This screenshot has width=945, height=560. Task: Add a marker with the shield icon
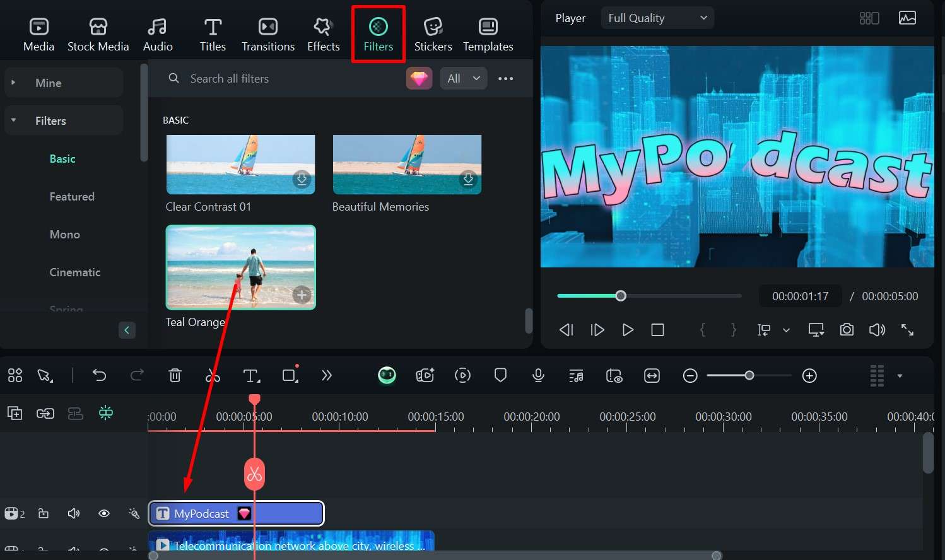(x=500, y=376)
